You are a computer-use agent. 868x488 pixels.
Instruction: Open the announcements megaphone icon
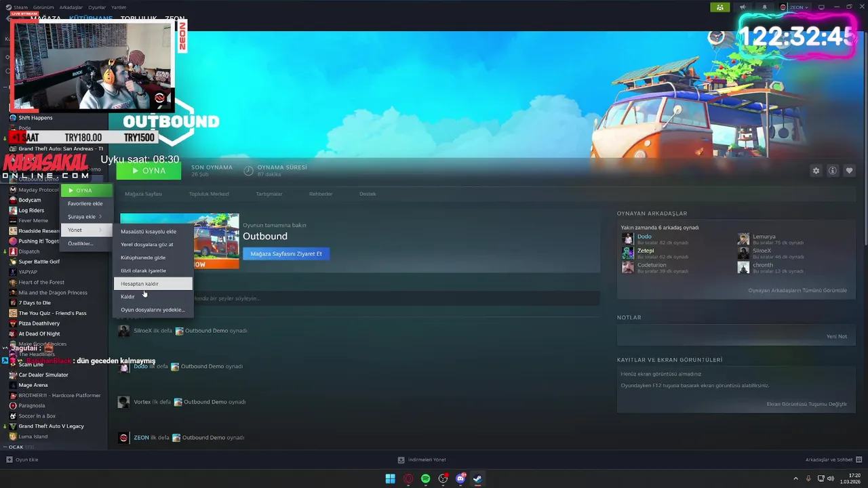(743, 7)
